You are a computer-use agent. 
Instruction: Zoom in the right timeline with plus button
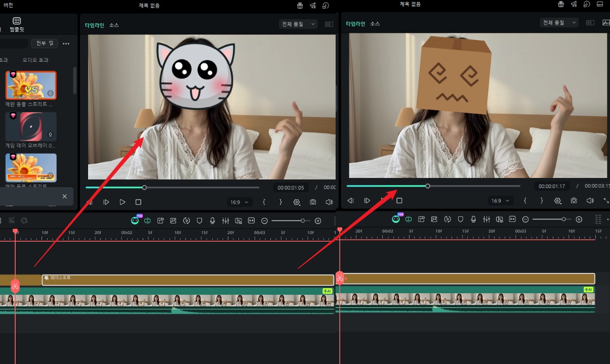click(579, 219)
